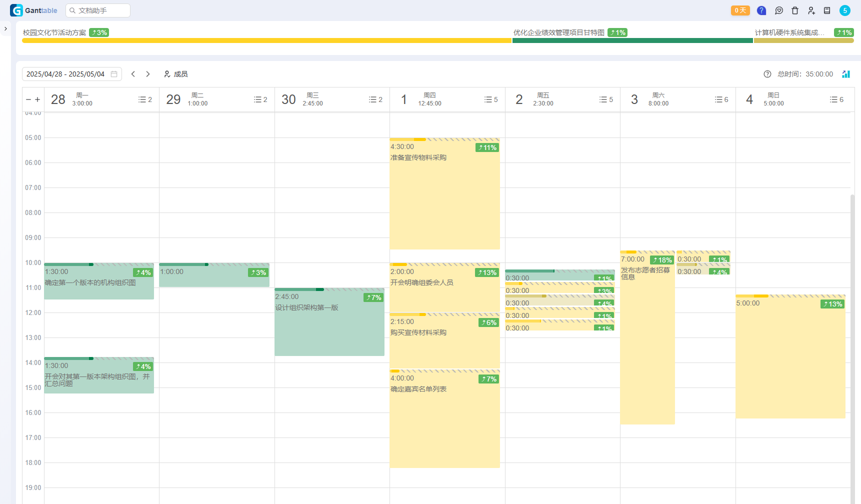Viewport: 861px width, 504px height.
Task: Open task 确定第一个版本的机构组织图
Action: coord(99,281)
